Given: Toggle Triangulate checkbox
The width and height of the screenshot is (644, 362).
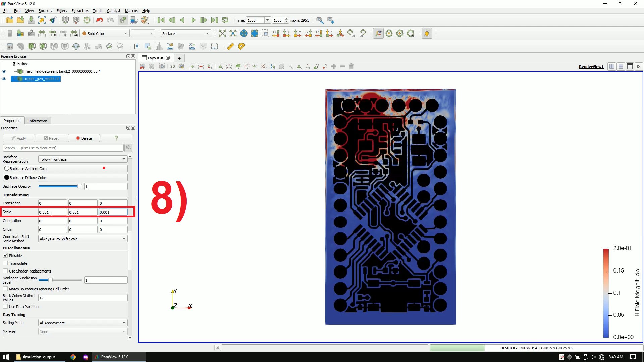Looking at the screenshot, I should coord(6,263).
